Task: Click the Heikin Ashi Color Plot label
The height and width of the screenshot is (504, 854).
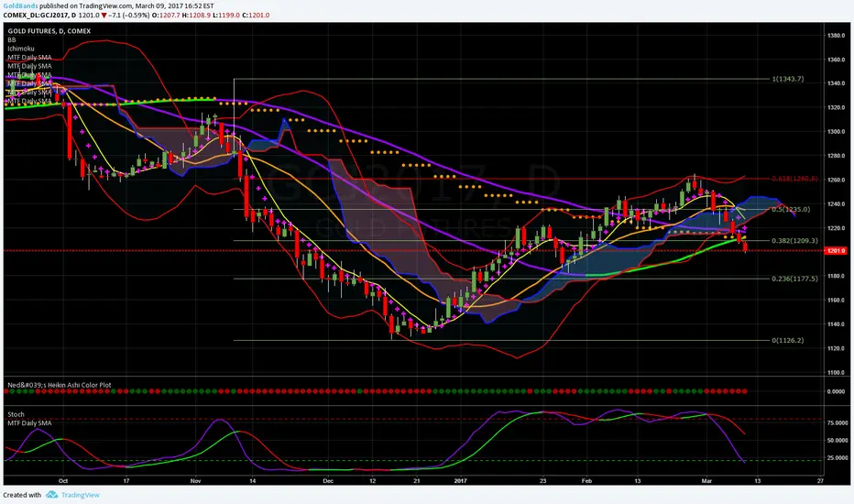Action: [x=60, y=385]
